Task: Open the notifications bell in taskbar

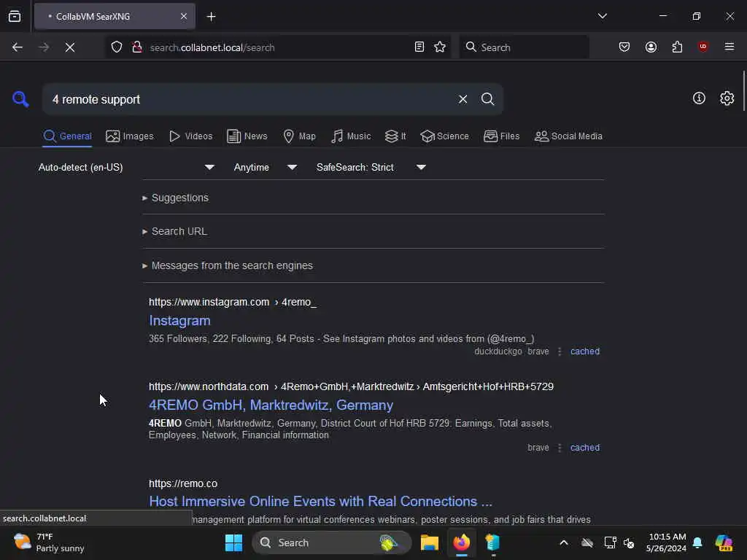Action: 697,542
